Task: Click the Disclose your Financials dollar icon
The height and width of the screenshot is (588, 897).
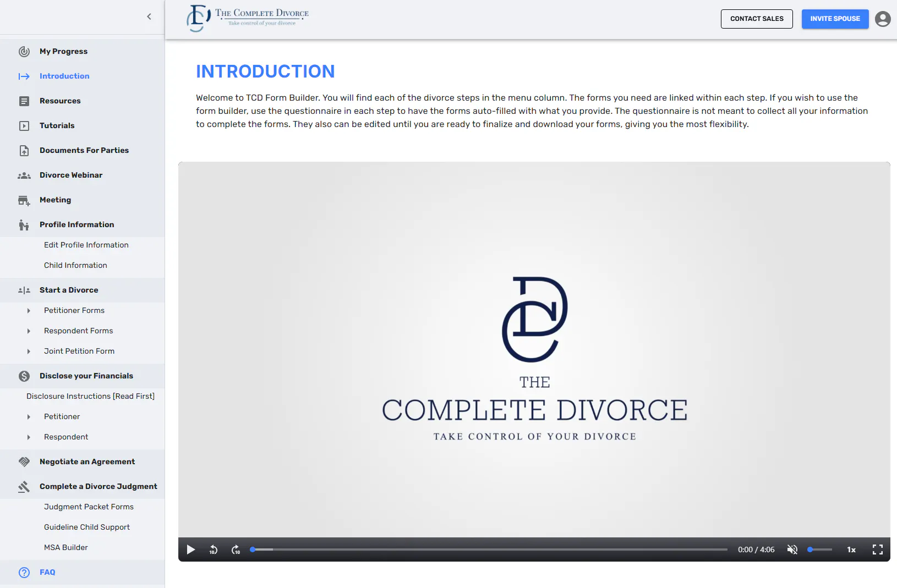Action: pos(24,376)
